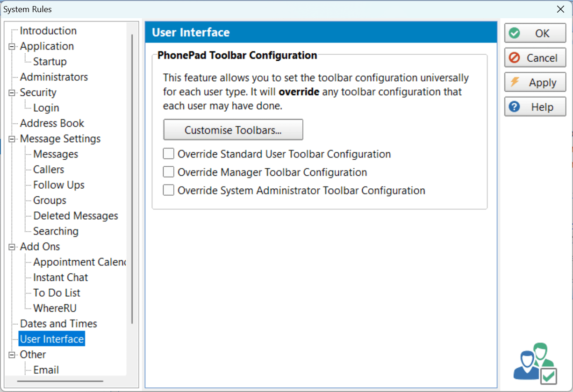
Task: Open the Searching settings page
Action: click(x=56, y=231)
